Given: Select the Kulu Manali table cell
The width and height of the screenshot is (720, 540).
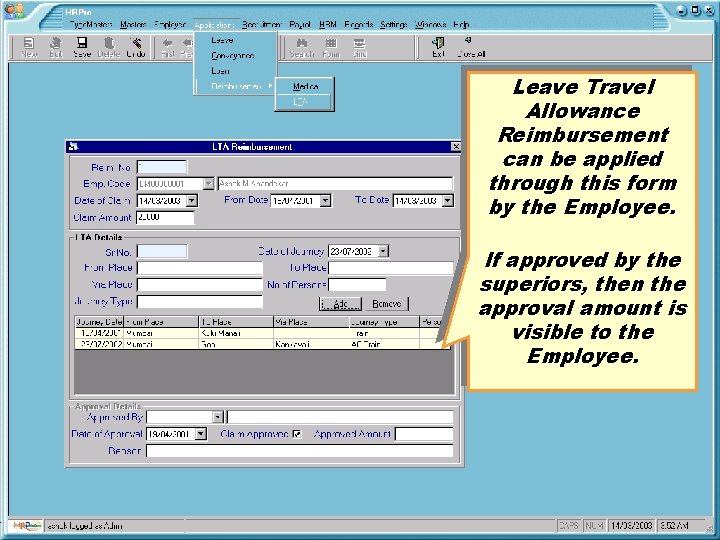Looking at the screenshot, I should (236, 333).
